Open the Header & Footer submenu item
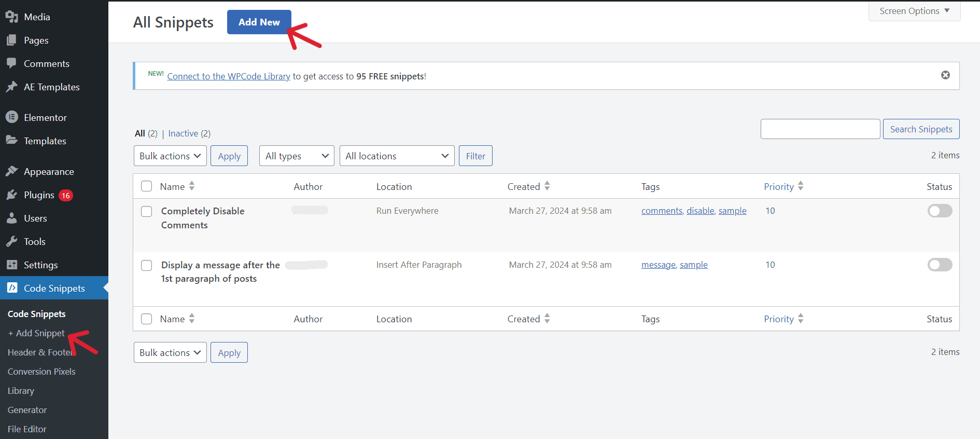Image resolution: width=980 pixels, height=439 pixels. [x=40, y=352]
